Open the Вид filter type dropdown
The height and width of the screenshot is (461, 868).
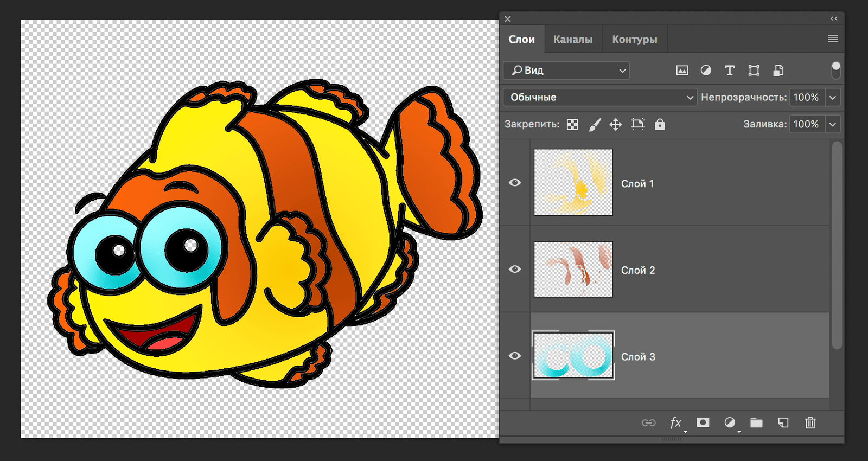click(566, 71)
